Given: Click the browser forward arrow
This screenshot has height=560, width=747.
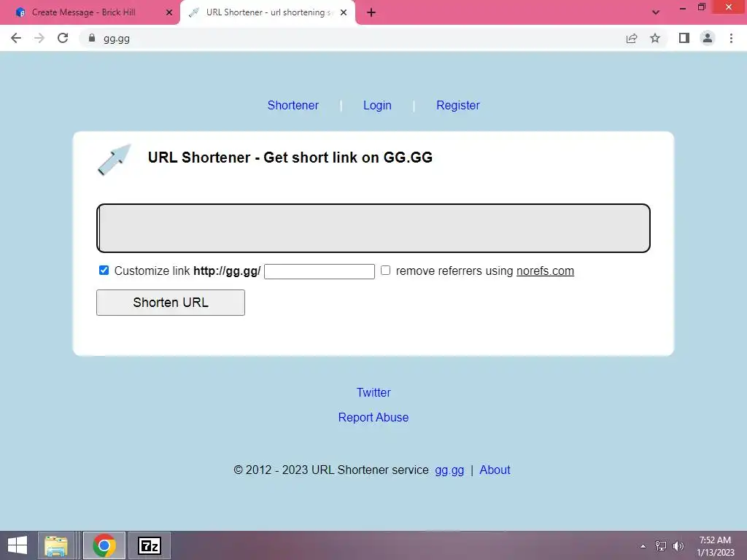Looking at the screenshot, I should pyautogui.click(x=39, y=38).
